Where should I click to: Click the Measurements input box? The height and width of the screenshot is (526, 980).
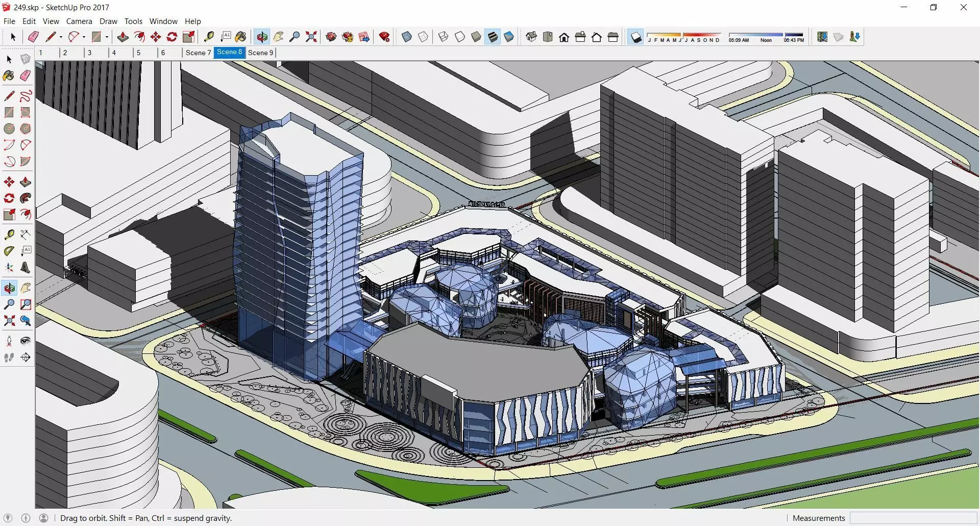[913, 518]
